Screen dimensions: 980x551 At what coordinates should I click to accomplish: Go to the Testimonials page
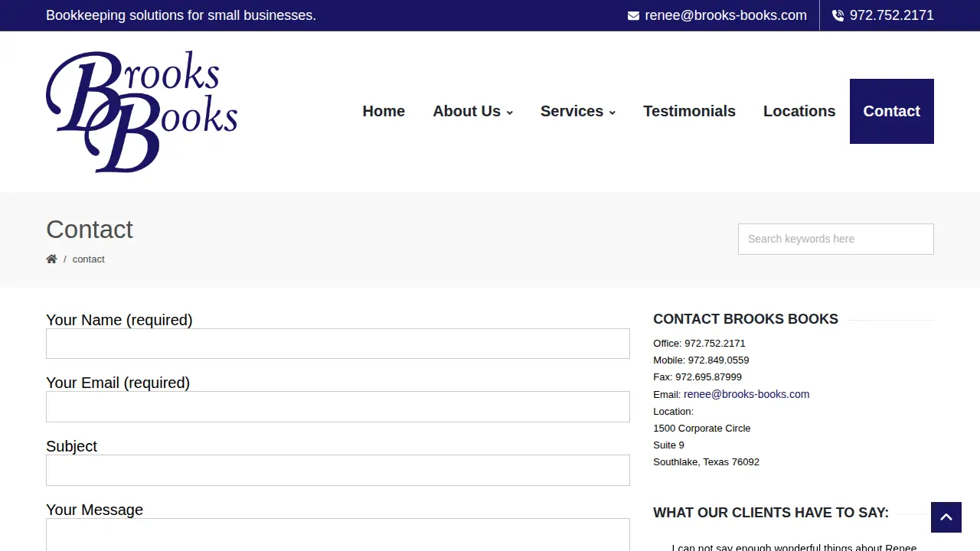click(689, 111)
